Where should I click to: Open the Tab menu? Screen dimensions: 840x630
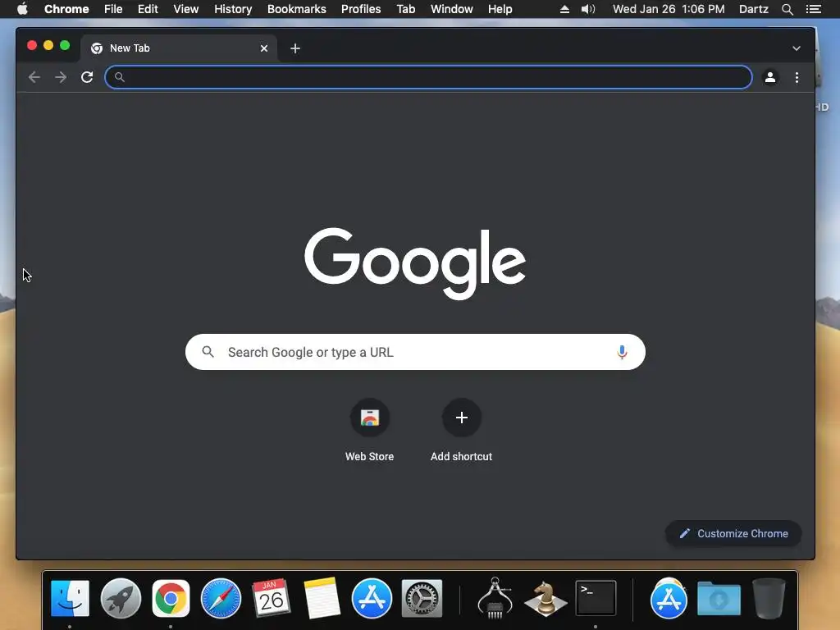pos(406,9)
